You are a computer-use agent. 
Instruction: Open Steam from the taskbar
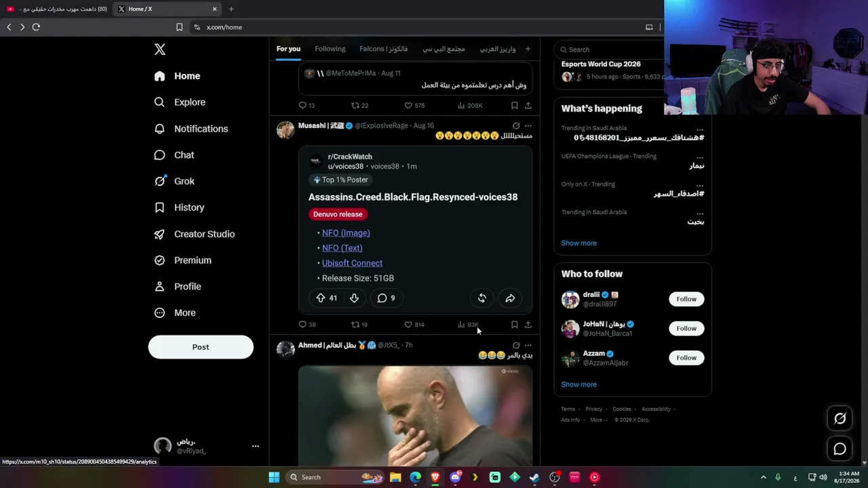pos(534,477)
